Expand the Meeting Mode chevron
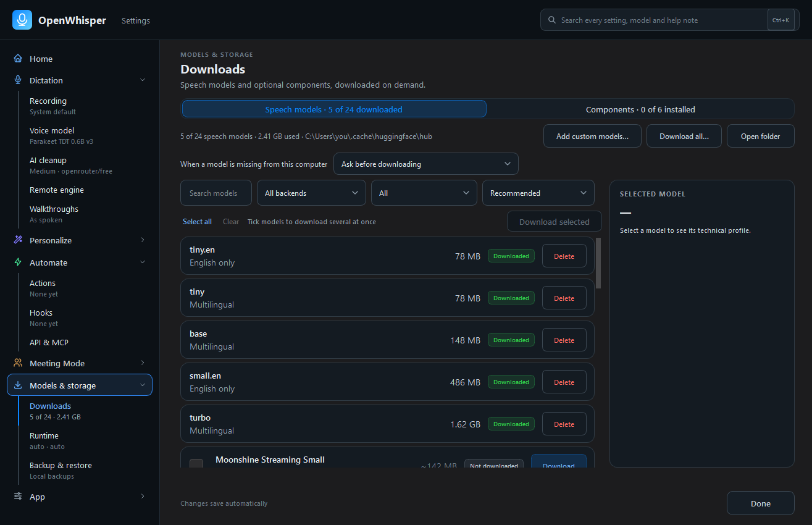 click(x=143, y=363)
